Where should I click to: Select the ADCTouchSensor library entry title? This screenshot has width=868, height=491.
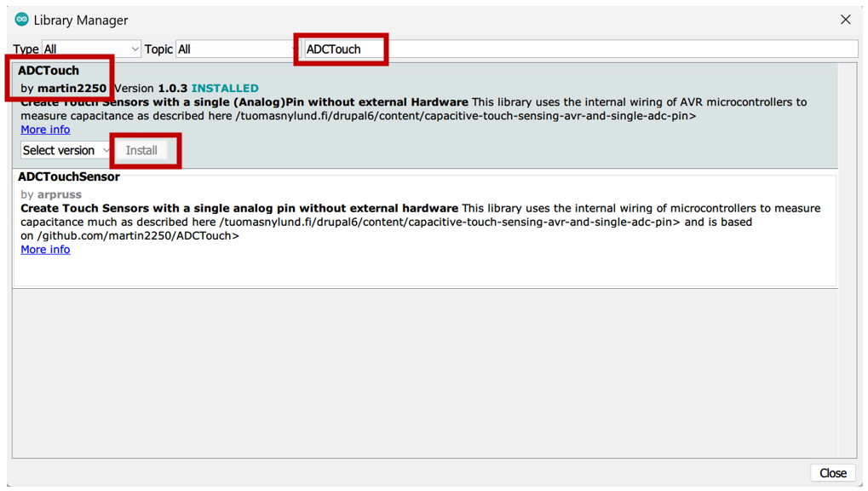pos(69,177)
